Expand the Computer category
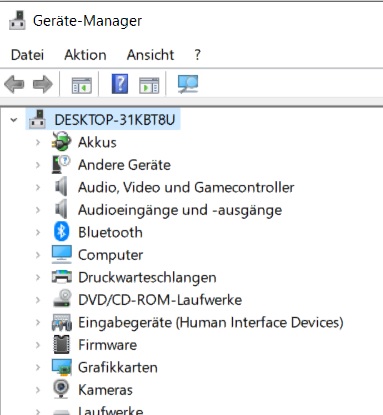The width and height of the screenshot is (383, 415). pos(38,255)
